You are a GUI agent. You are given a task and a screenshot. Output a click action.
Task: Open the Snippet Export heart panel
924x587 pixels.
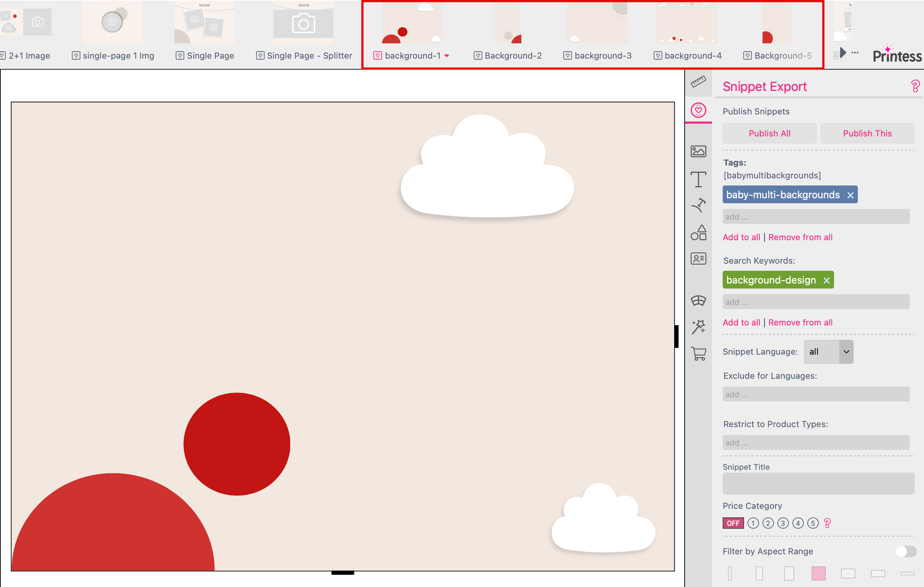[x=699, y=111]
